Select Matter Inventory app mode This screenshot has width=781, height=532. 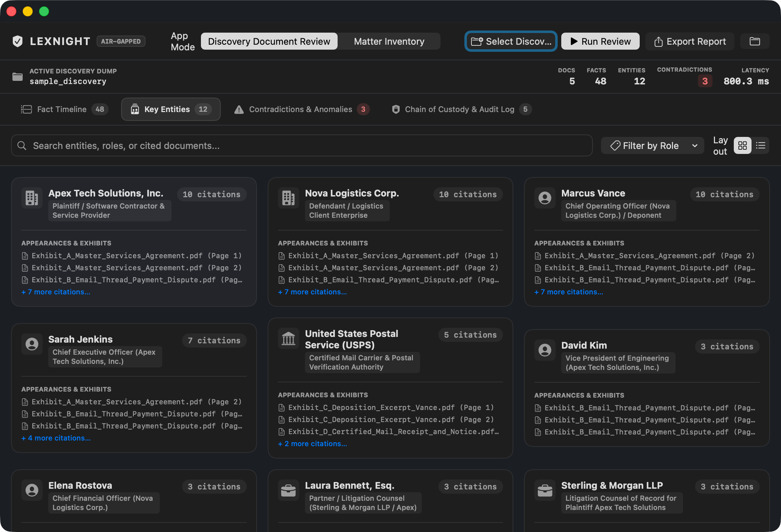pos(389,41)
